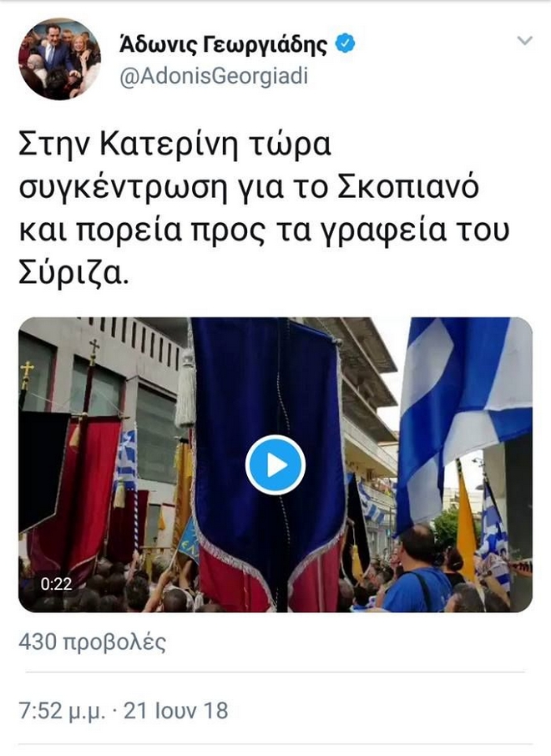Expand the tweet options chevron
Screen dimensions: 551x756
[524, 40]
